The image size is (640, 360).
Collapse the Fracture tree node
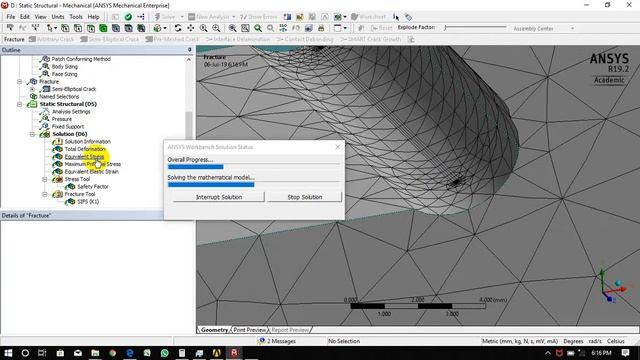point(19,82)
